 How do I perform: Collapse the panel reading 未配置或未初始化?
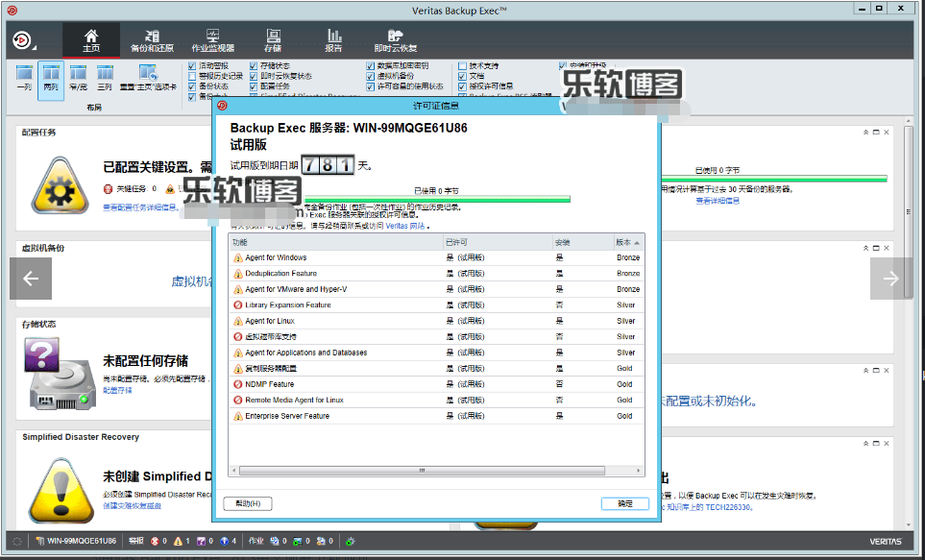pyautogui.click(x=866, y=370)
